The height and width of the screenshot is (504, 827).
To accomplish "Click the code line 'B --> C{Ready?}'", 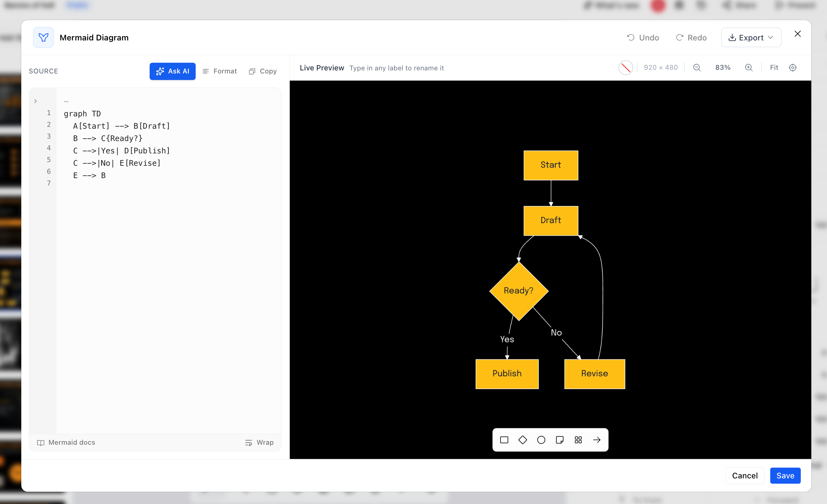I will (x=108, y=138).
